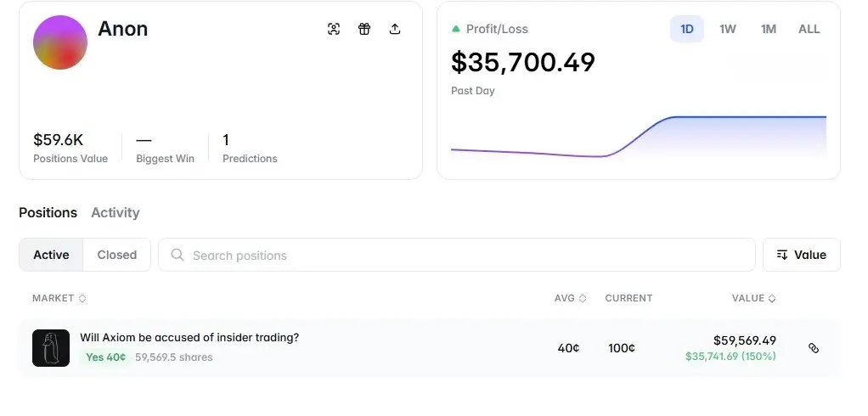Switch chart to 1W timeframe
The width and height of the screenshot is (868, 416).
click(x=728, y=29)
